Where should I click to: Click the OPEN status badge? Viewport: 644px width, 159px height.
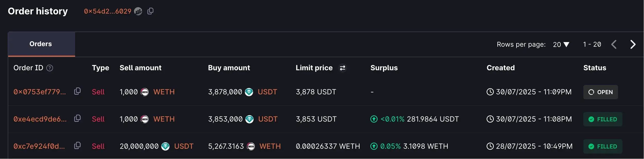[601, 92]
